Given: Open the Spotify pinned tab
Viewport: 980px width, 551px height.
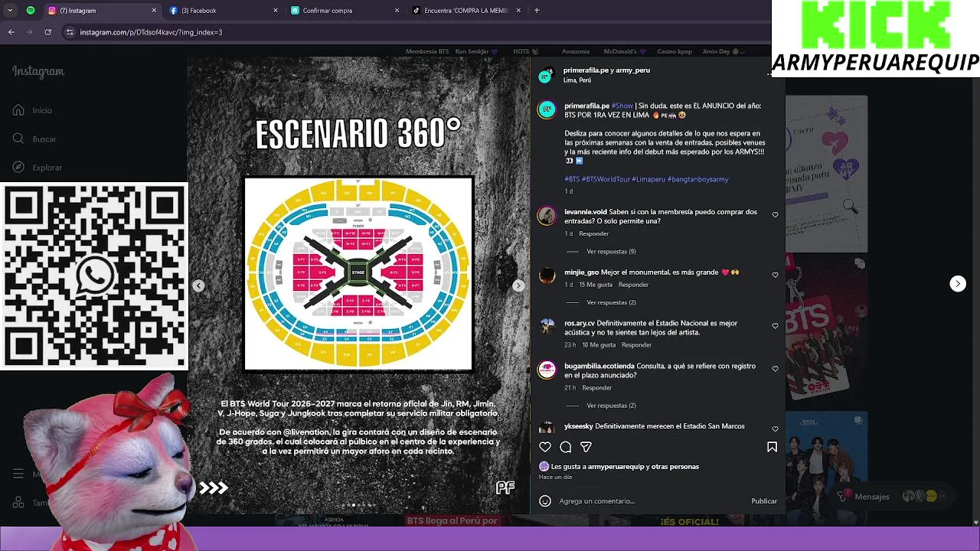Looking at the screenshot, I should [31, 11].
